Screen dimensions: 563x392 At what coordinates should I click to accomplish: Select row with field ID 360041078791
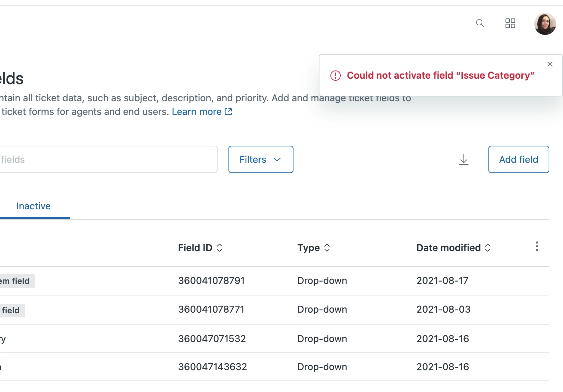[x=211, y=281]
